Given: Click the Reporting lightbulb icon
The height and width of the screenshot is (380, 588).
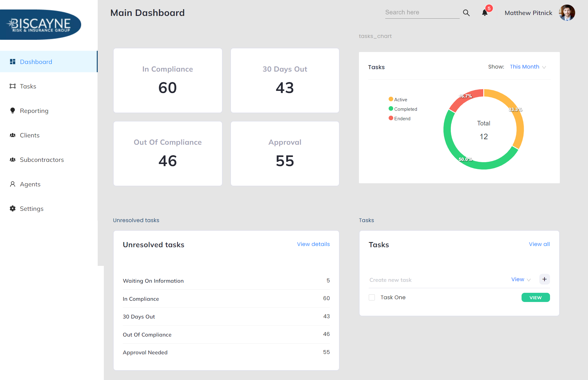Looking at the screenshot, I should click(x=13, y=110).
